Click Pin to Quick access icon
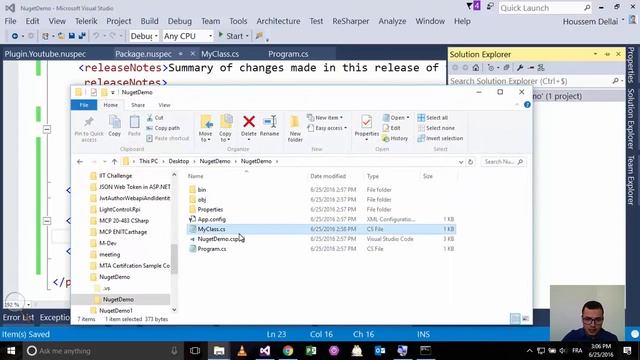The height and width of the screenshot is (360, 640). (89, 122)
